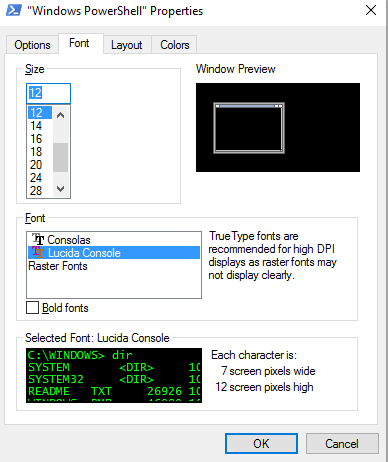The width and height of the screenshot is (388, 462).
Task: Select font size 14
Action: coord(40,126)
